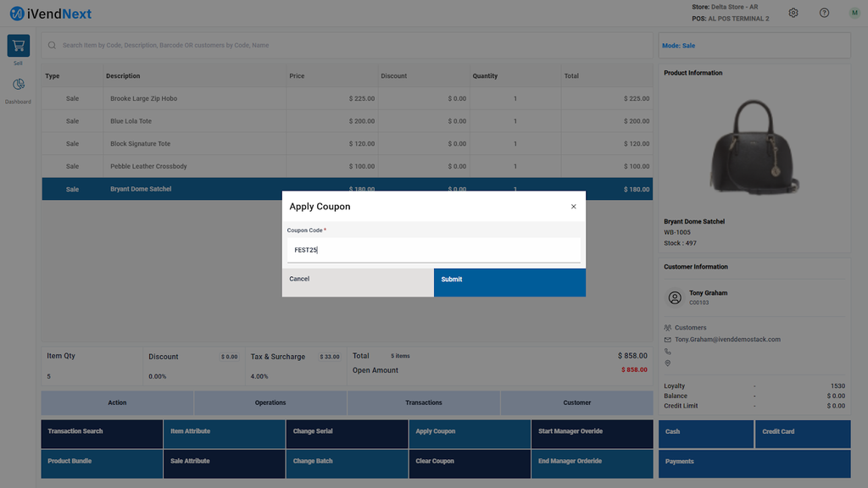Open the Sell cart icon
The image size is (868, 488).
(18, 46)
